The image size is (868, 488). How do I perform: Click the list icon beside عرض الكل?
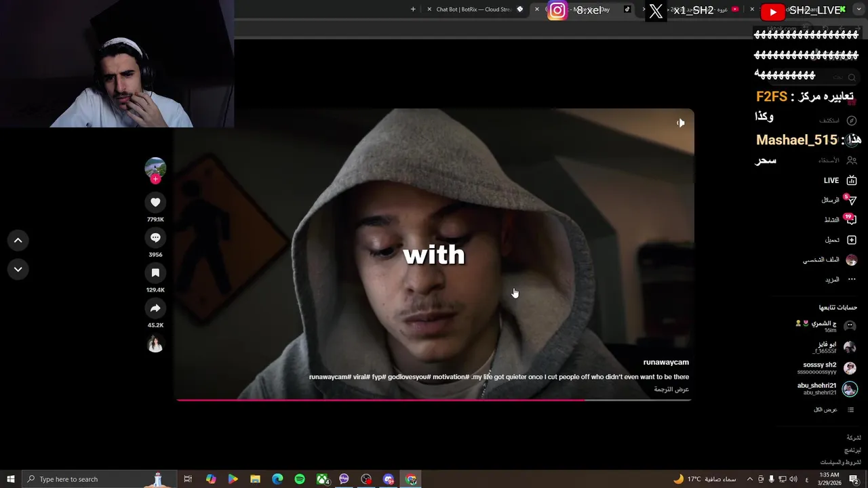851,410
